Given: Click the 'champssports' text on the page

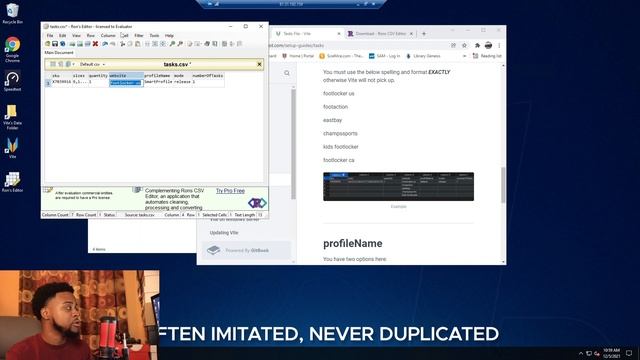Looking at the screenshot, I should pos(340,133).
